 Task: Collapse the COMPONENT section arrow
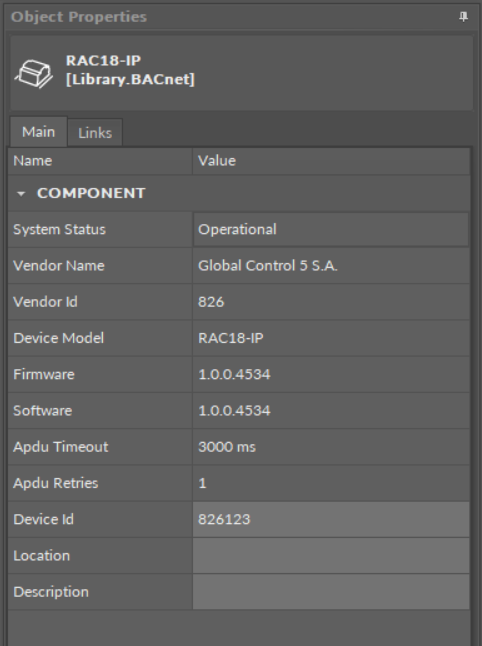pyautogui.click(x=21, y=194)
